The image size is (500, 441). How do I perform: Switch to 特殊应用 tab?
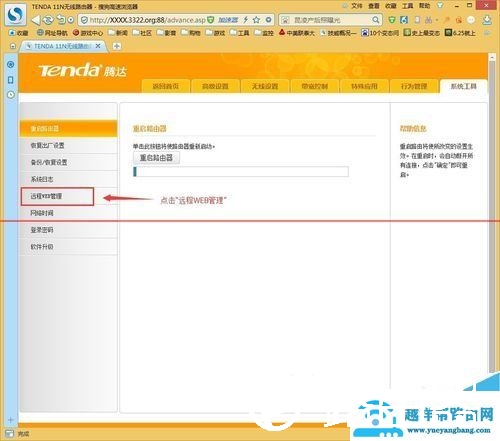pos(364,86)
